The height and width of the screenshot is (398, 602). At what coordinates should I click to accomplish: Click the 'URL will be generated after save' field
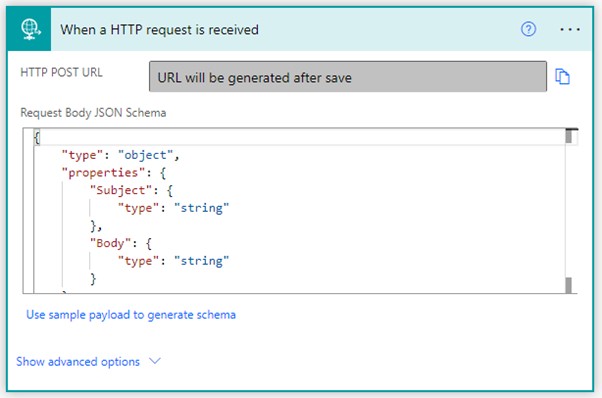click(x=347, y=76)
